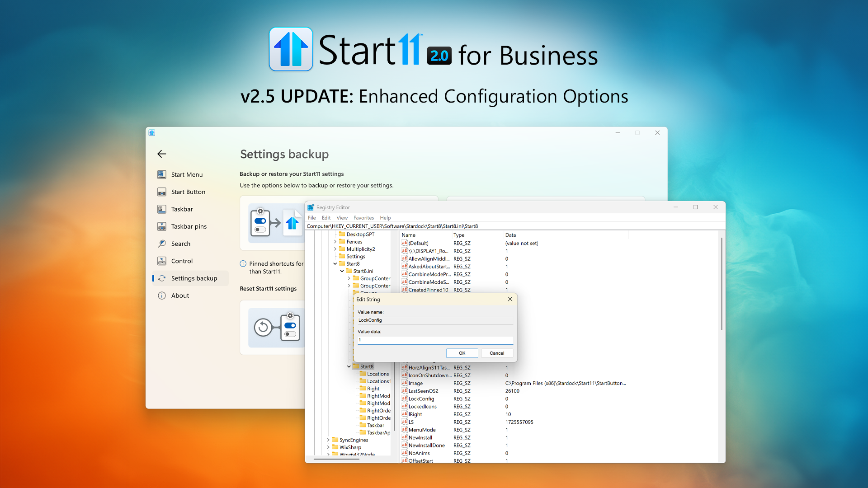868x488 pixels.
Task: Collapse the Start8.ini registry key
Action: [x=342, y=271]
